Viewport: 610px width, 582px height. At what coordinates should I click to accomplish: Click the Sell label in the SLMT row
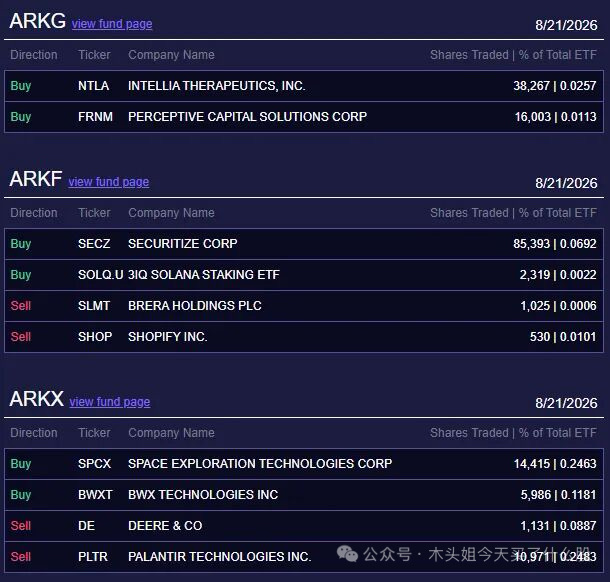click(21, 306)
